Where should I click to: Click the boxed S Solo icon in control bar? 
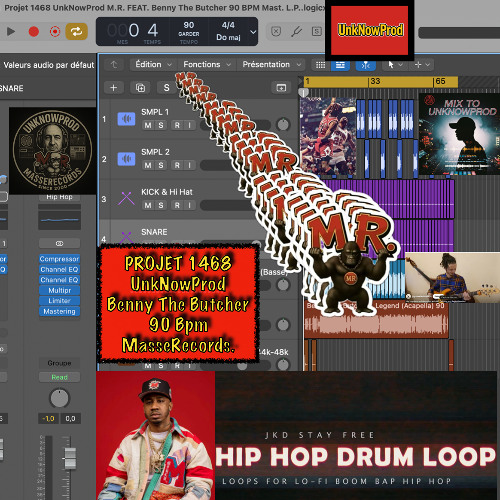pos(317,32)
